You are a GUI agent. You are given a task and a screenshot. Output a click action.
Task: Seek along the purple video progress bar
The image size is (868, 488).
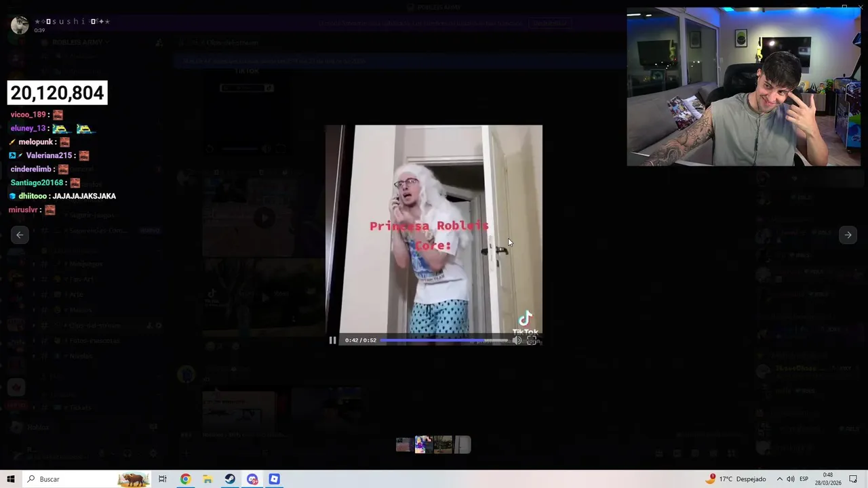tap(443, 340)
